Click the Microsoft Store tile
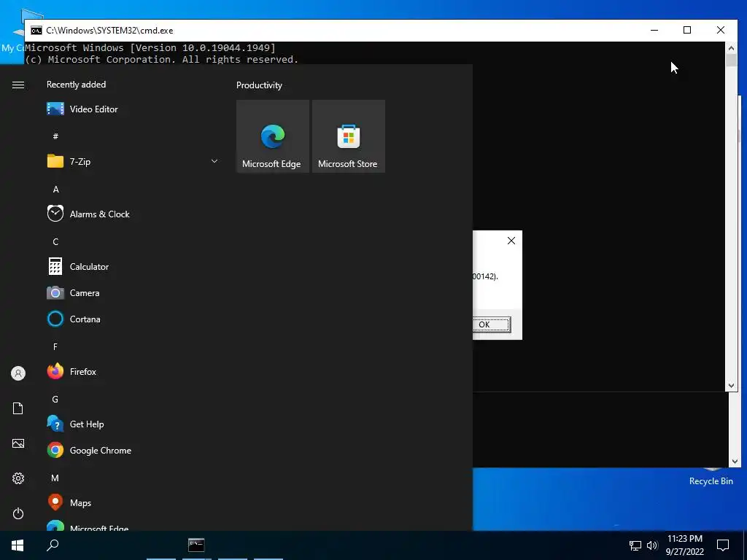The image size is (747, 560). pyautogui.click(x=348, y=136)
